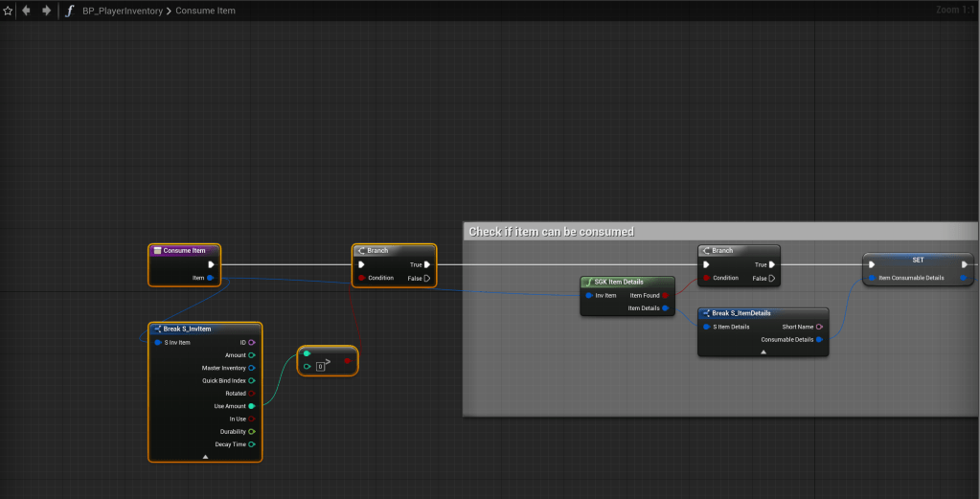The image size is (980, 499).
Task: Click the True exec pin on first Branch node
Action: (x=427, y=264)
